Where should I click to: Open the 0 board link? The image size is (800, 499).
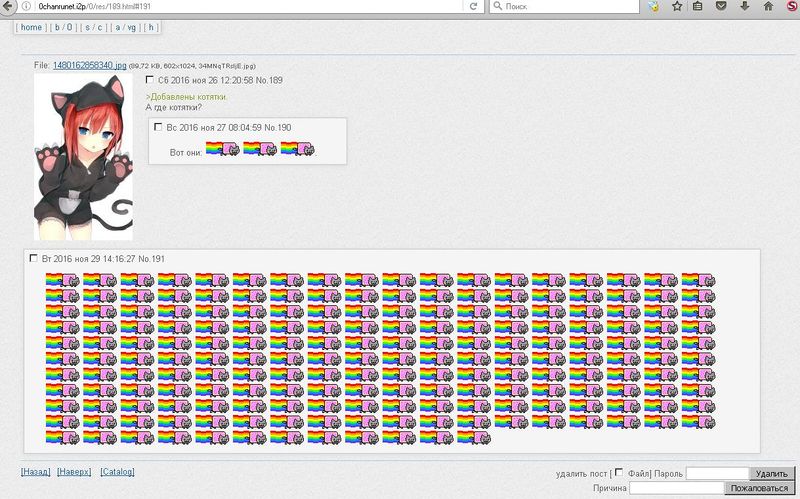click(x=70, y=27)
